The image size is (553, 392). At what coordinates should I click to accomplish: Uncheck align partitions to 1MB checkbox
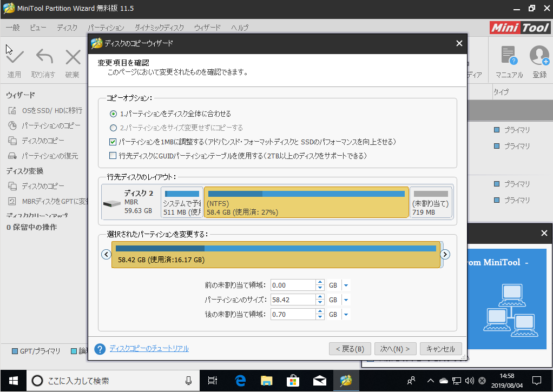[113, 142]
